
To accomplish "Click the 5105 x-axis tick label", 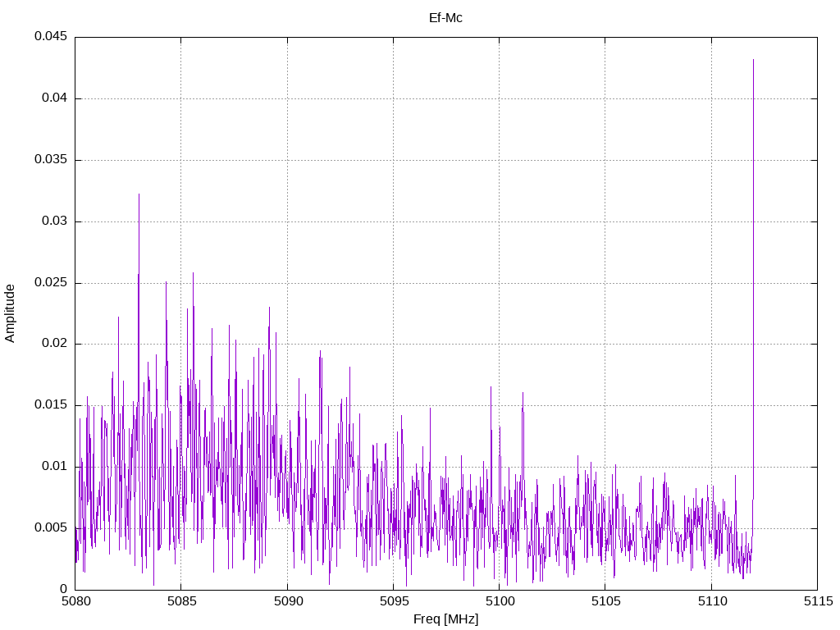I will click(x=606, y=601).
